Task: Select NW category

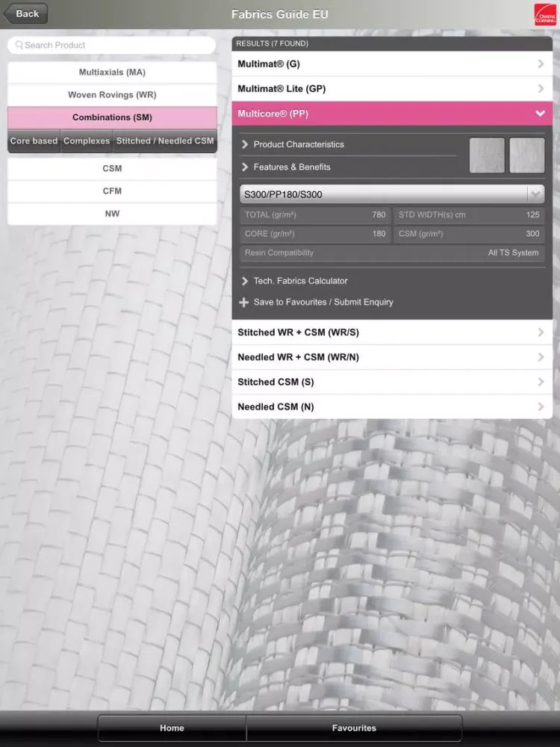Action: pyautogui.click(x=112, y=214)
